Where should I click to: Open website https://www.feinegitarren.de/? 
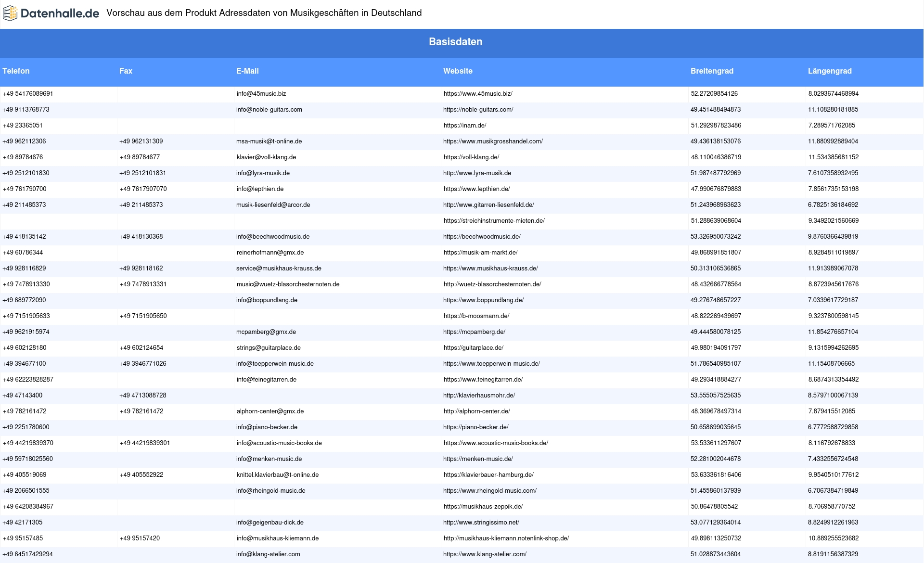pos(483,380)
